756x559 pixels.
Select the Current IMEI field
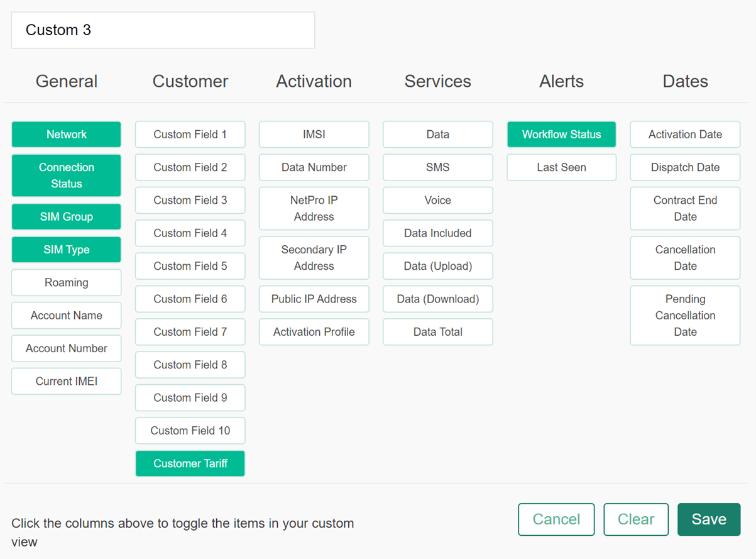point(66,381)
